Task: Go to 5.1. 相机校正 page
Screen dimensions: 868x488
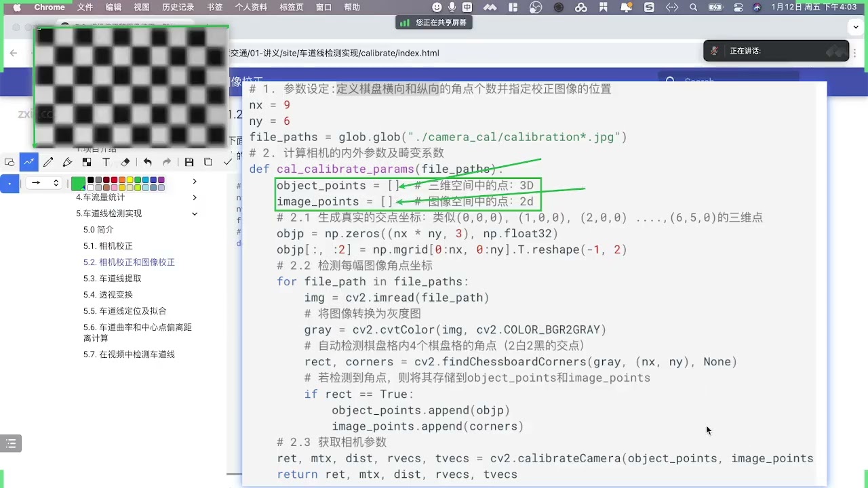Action: (108, 246)
